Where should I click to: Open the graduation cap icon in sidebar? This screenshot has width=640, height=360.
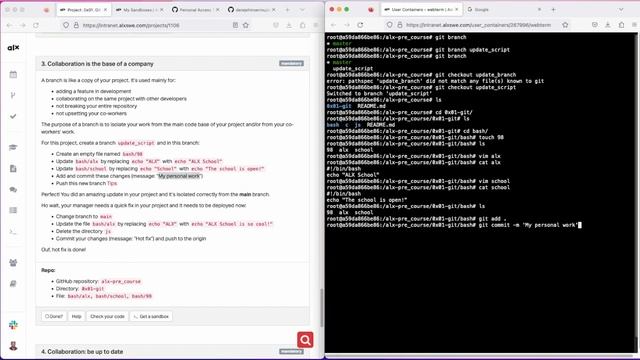click(x=13, y=147)
